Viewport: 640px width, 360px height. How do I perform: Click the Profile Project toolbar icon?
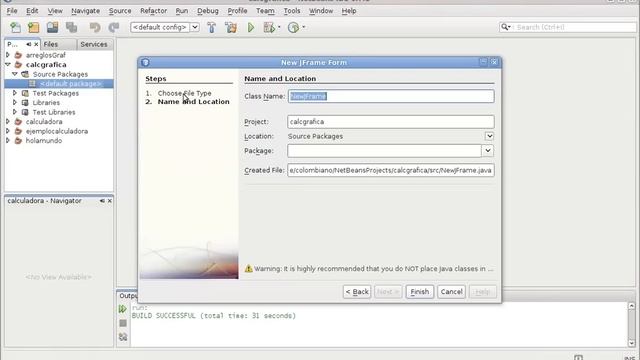pyautogui.click(x=293, y=27)
